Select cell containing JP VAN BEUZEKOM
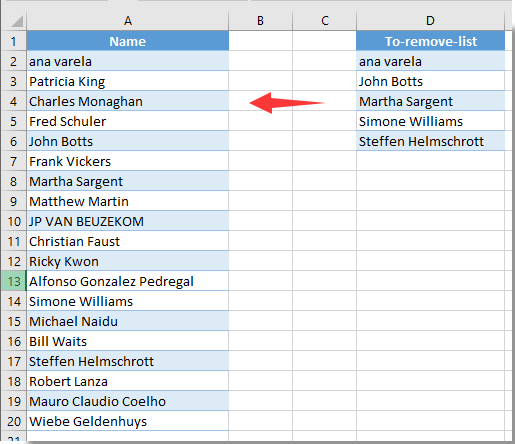Screen dimensions: 515x444 pos(128,221)
